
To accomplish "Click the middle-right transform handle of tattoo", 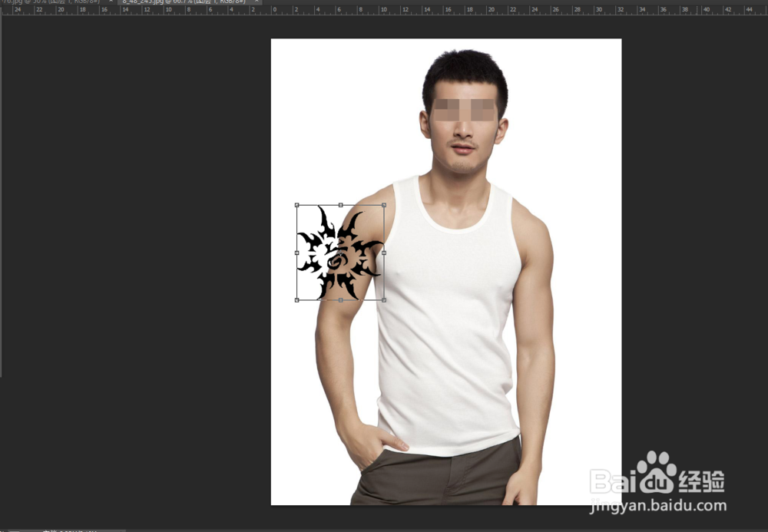I will click(384, 253).
